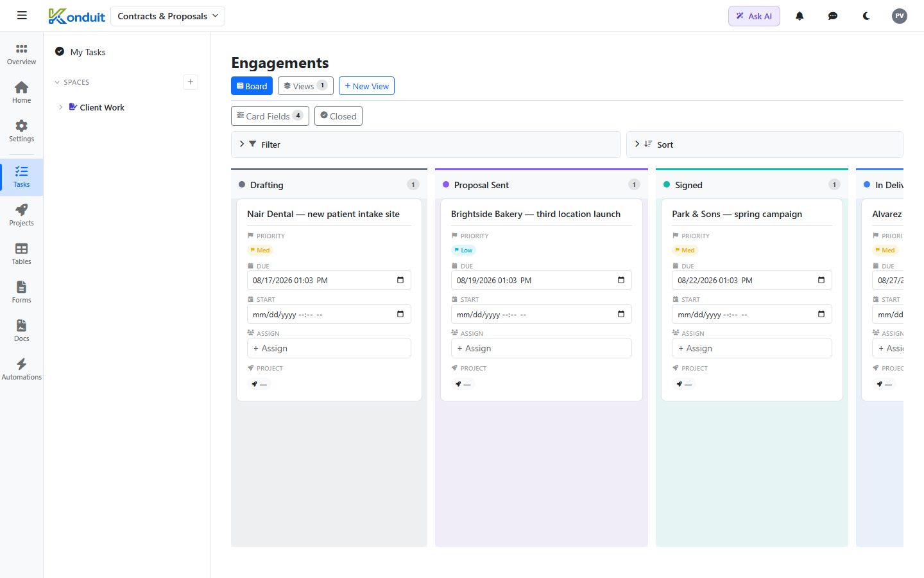
Task: Set project on Nair Dental card
Action: [x=259, y=384]
